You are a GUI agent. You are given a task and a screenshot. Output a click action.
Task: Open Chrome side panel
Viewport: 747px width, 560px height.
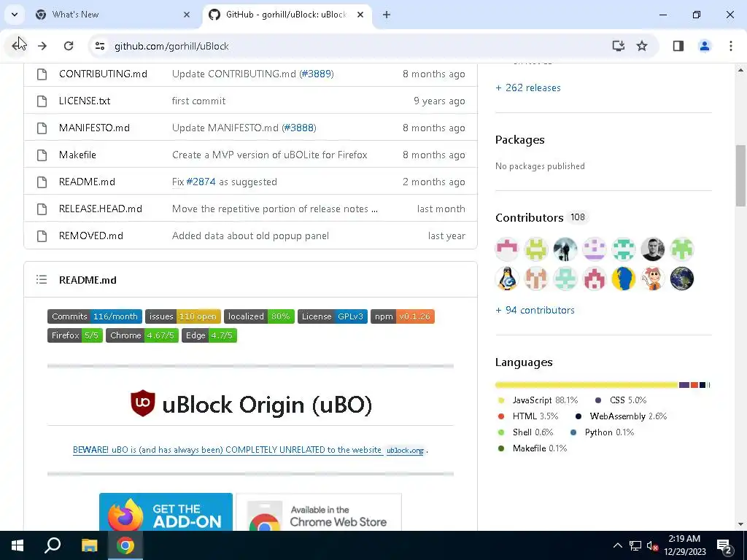point(678,46)
